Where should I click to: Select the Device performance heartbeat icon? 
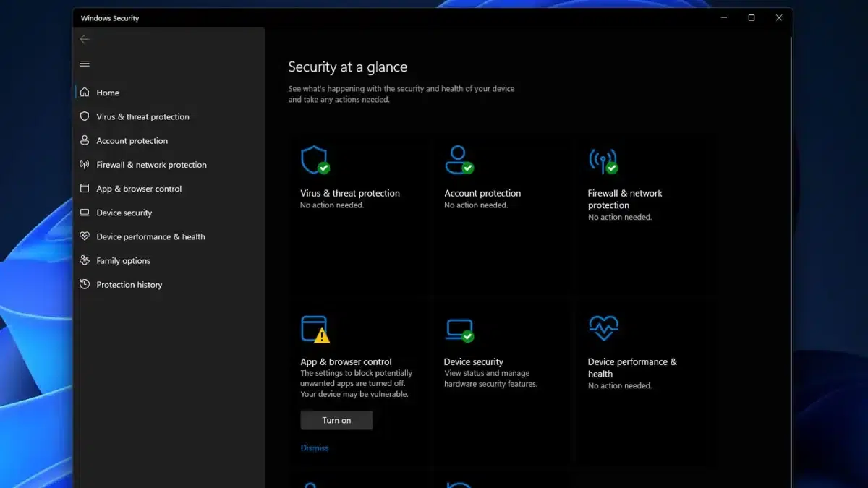pyautogui.click(x=603, y=328)
